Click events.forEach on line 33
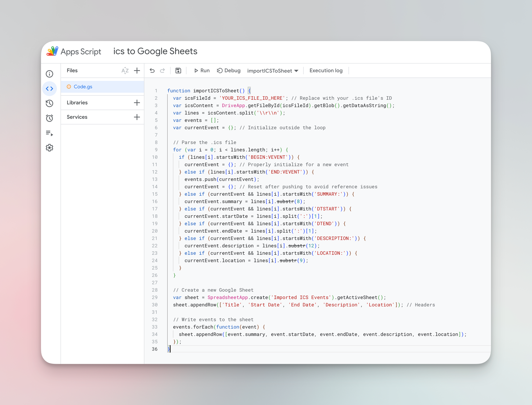 coord(193,327)
